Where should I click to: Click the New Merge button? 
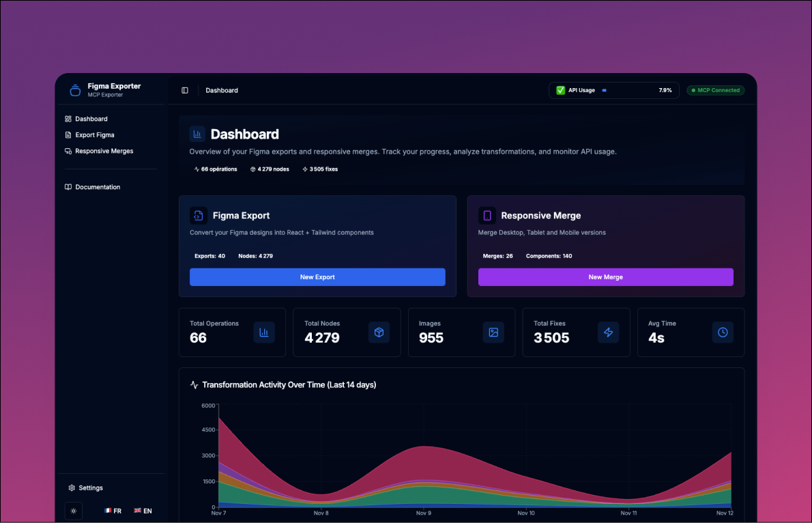point(605,277)
